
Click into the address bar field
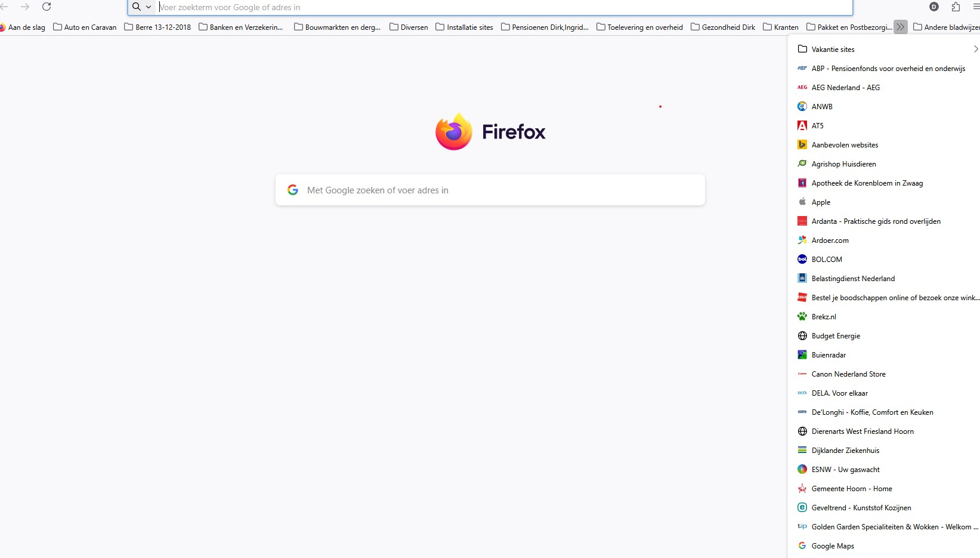(x=504, y=7)
